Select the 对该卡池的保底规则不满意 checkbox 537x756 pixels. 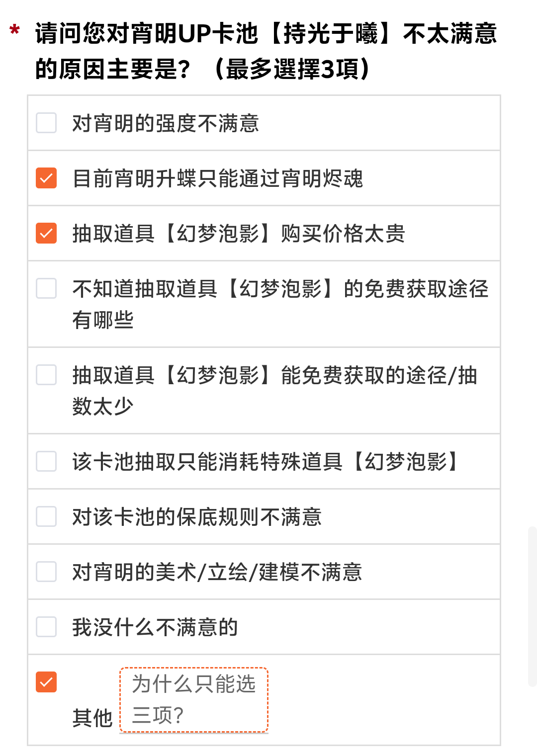(46, 516)
